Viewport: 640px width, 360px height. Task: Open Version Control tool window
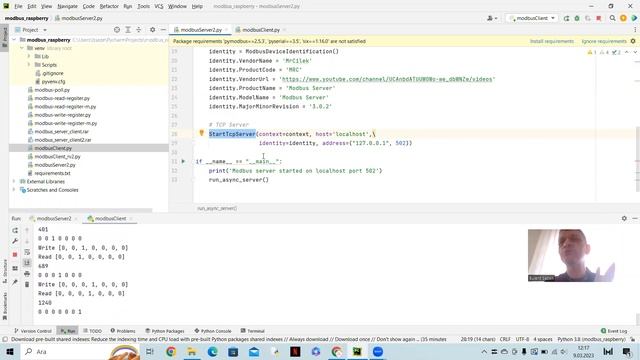33,331
